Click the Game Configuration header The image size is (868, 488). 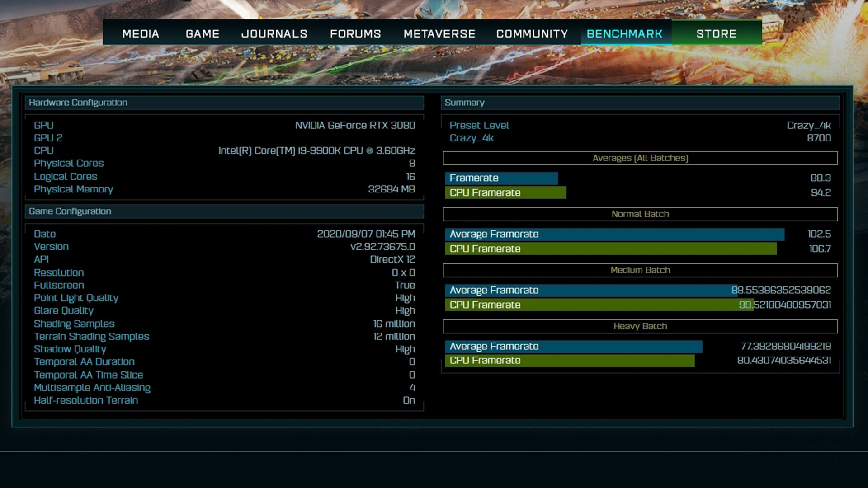pyautogui.click(x=224, y=211)
